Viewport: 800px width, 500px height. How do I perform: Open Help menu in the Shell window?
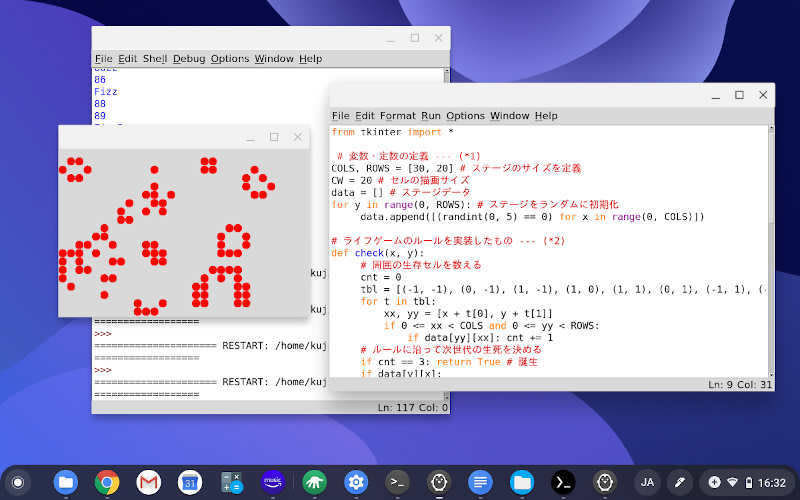[x=310, y=59]
